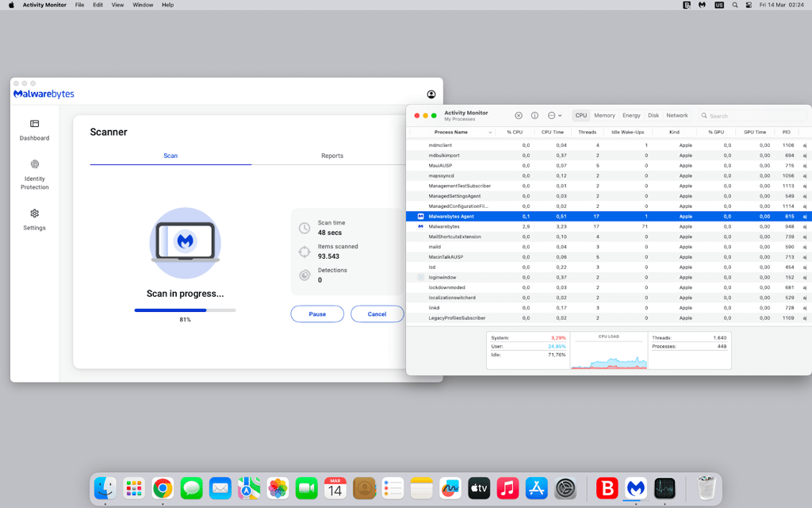Sort by % CPU column header
Viewport: 812px width, 508px height.
[515, 133]
